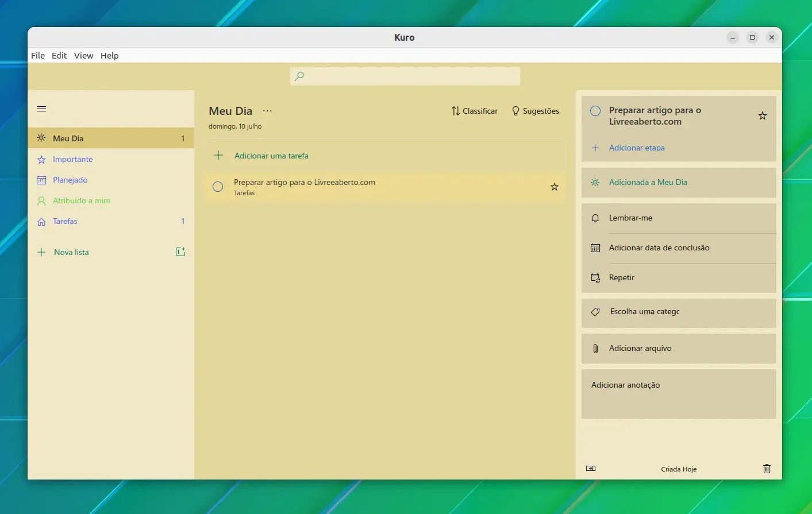Click the details panel task title

pos(655,116)
